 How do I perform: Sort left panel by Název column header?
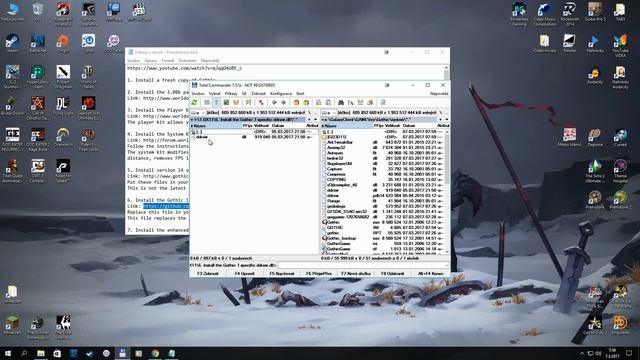pyautogui.click(x=216, y=126)
